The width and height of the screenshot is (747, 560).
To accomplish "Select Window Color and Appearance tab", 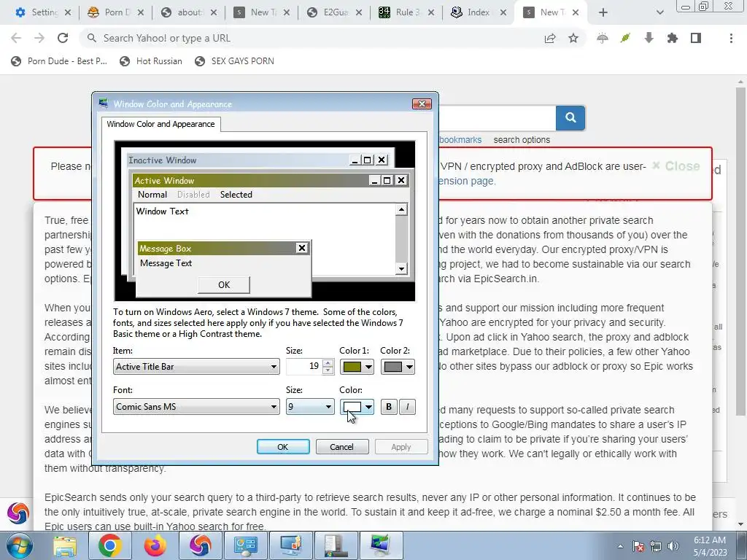I will 160,124.
